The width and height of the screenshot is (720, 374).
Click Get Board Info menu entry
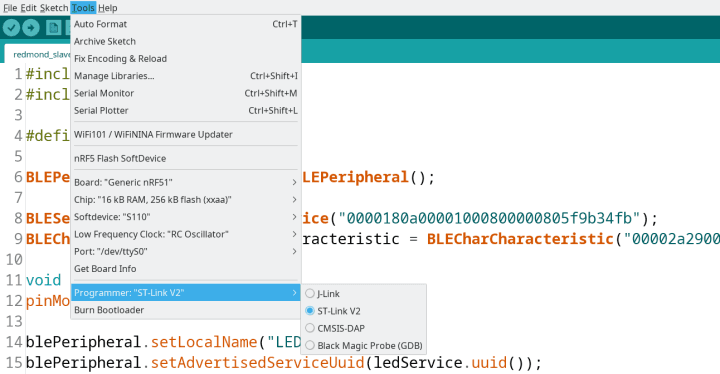tap(186, 269)
